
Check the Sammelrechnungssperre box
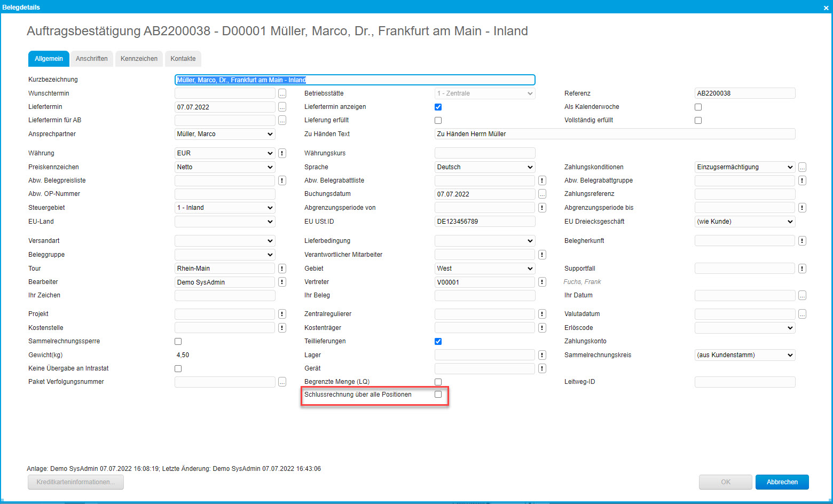click(x=178, y=341)
